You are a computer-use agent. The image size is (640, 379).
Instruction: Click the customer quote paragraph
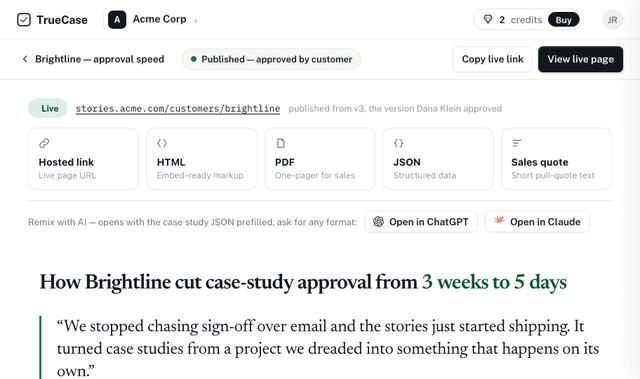click(328, 349)
